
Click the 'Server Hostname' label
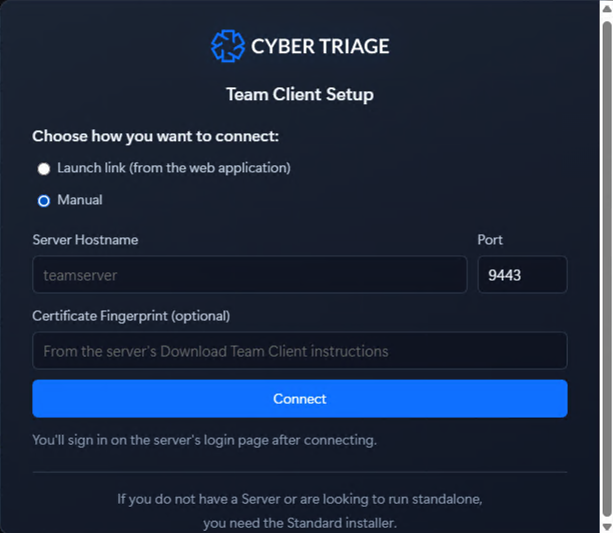click(x=85, y=240)
